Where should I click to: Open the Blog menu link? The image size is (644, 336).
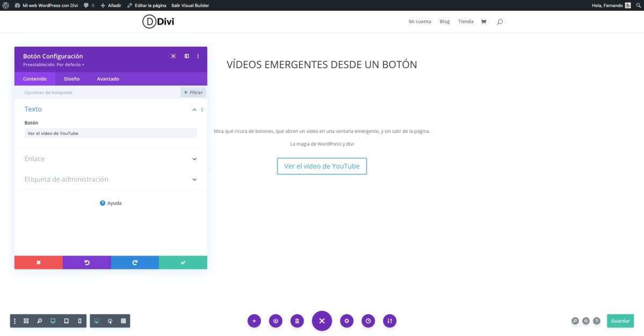[x=444, y=21]
